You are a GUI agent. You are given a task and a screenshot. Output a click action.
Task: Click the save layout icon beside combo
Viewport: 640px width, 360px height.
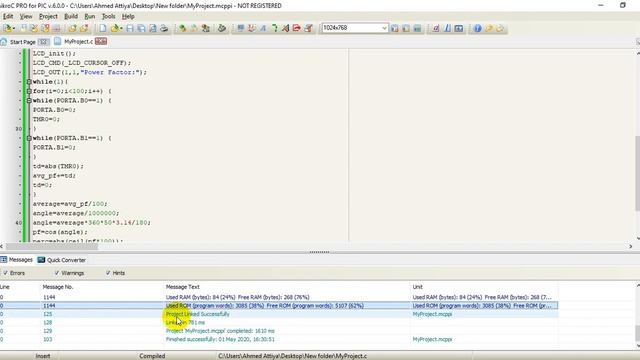395,28
